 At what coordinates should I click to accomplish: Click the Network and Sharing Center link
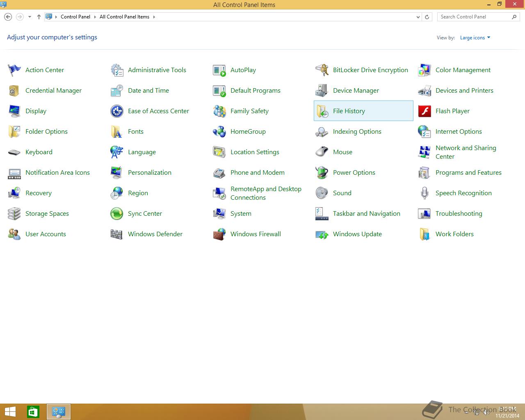[x=466, y=152]
